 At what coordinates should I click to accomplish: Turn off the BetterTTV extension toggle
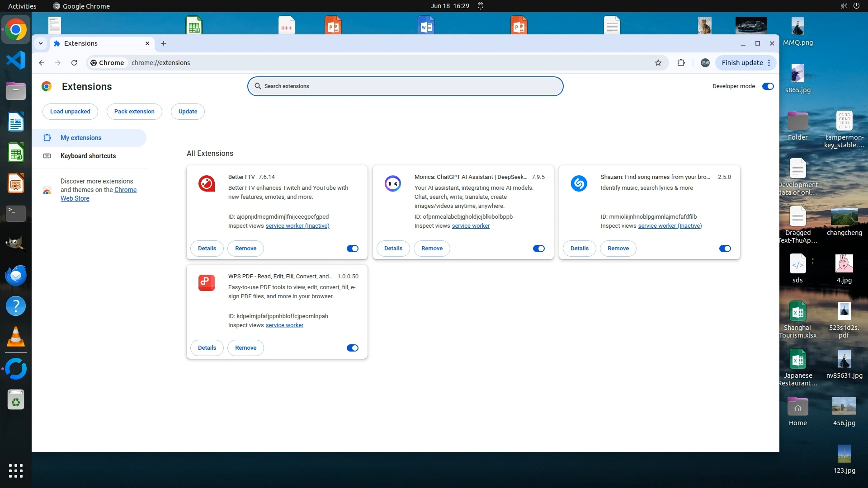point(352,249)
